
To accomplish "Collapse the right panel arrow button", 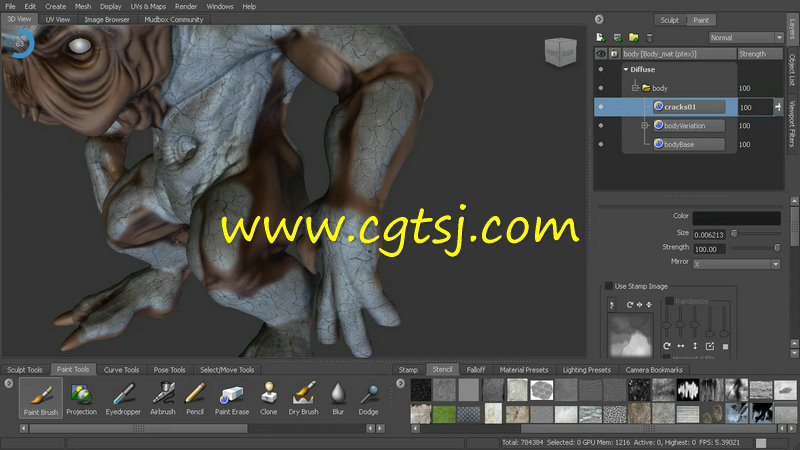I will coord(599,19).
